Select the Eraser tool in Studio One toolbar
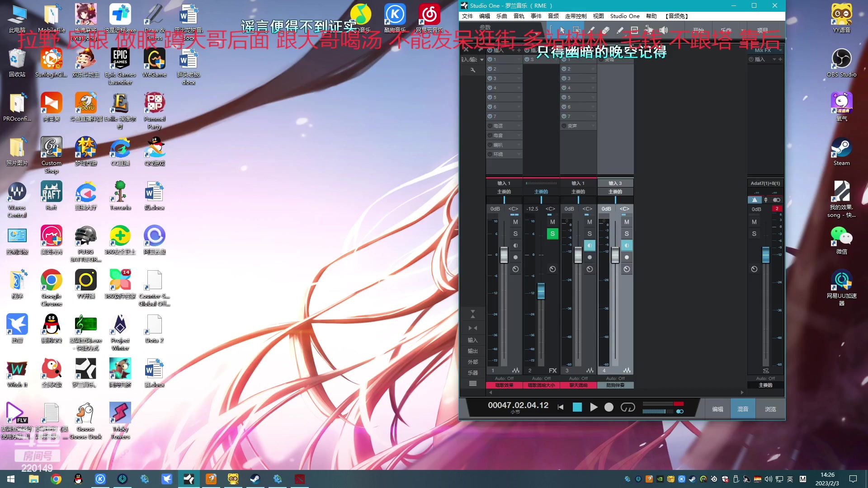 click(x=606, y=30)
